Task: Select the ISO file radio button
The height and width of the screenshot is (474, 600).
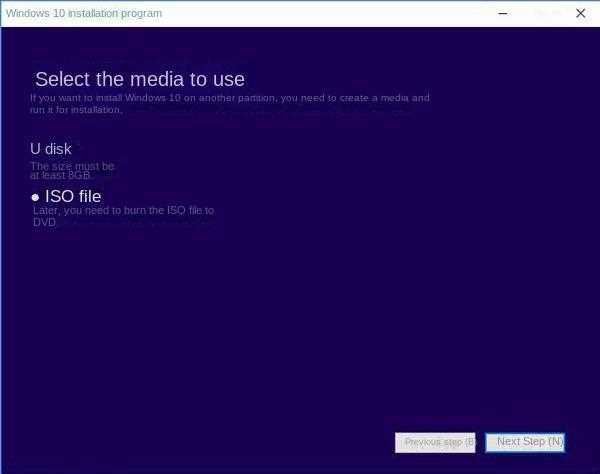Action: coord(35,197)
